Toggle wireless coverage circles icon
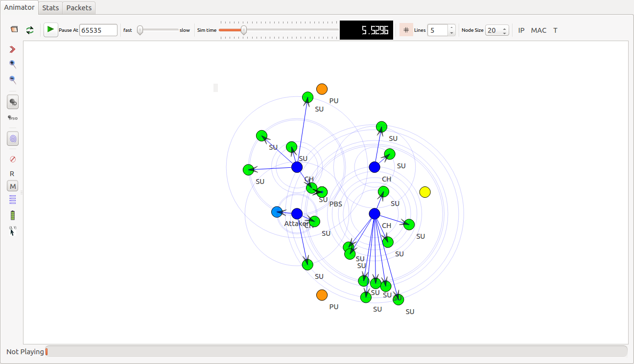The height and width of the screenshot is (364, 634). (x=12, y=138)
